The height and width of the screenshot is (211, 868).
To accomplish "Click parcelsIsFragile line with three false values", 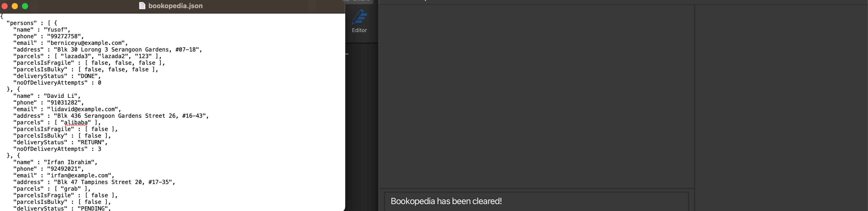I will click(89, 63).
